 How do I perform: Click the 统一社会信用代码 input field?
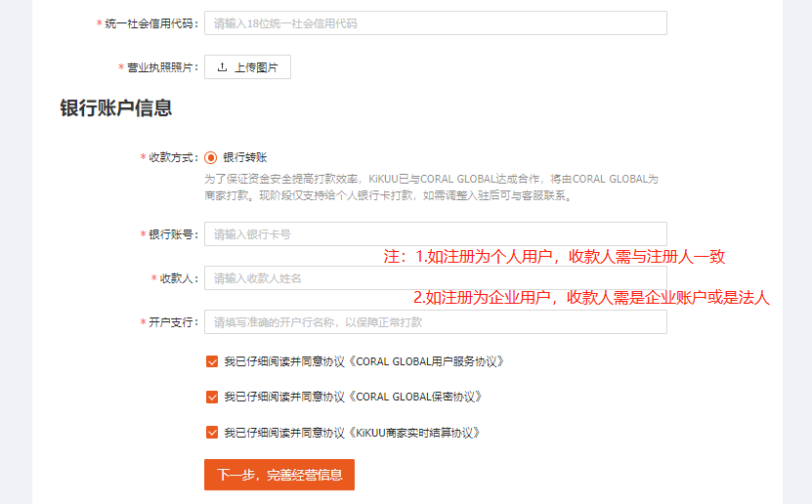436,23
